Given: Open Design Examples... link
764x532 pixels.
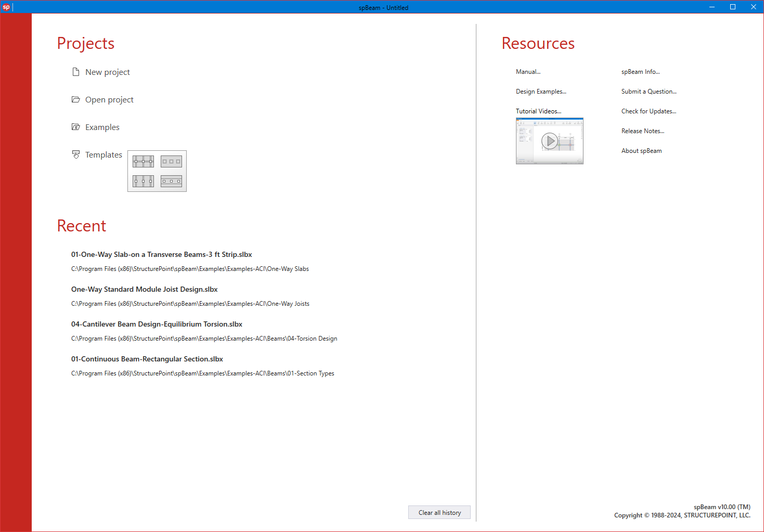Looking at the screenshot, I should (x=541, y=92).
